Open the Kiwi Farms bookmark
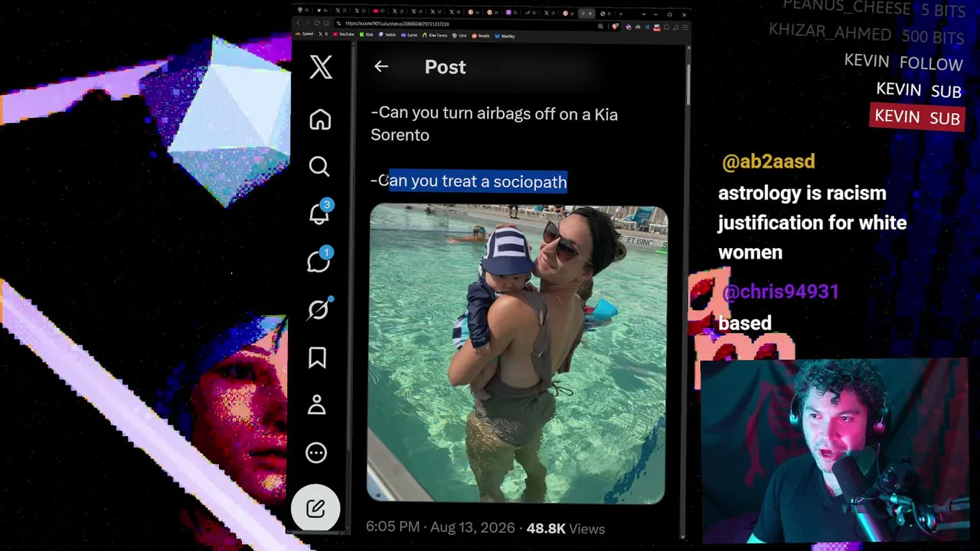 point(435,35)
